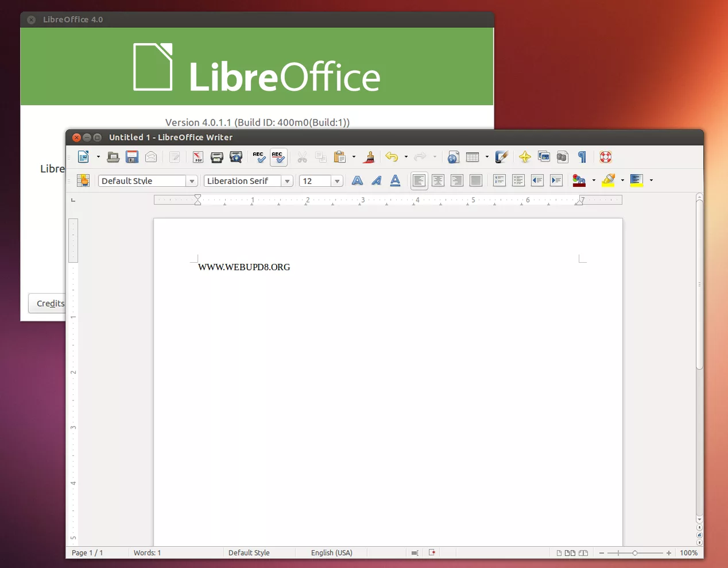This screenshot has height=568, width=728.
Task: Select the Clone Formatting paintbrush
Action: 369,157
